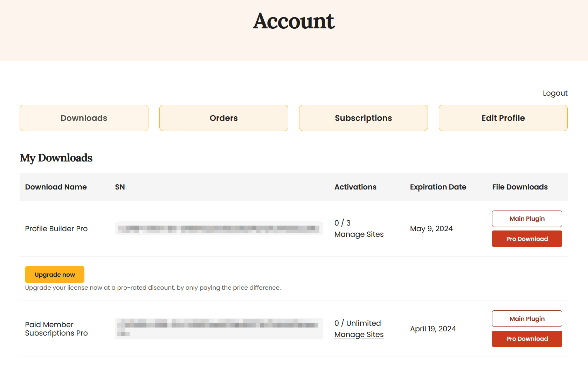Click the Profile Builder Pro name
Image resolution: width=588 pixels, height=365 pixels.
tap(56, 229)
